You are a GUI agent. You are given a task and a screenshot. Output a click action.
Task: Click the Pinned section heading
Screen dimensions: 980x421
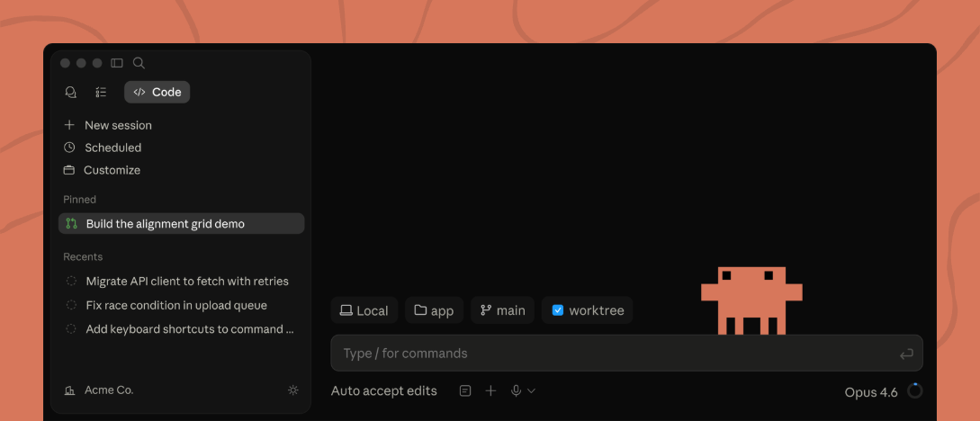(79, 200)
